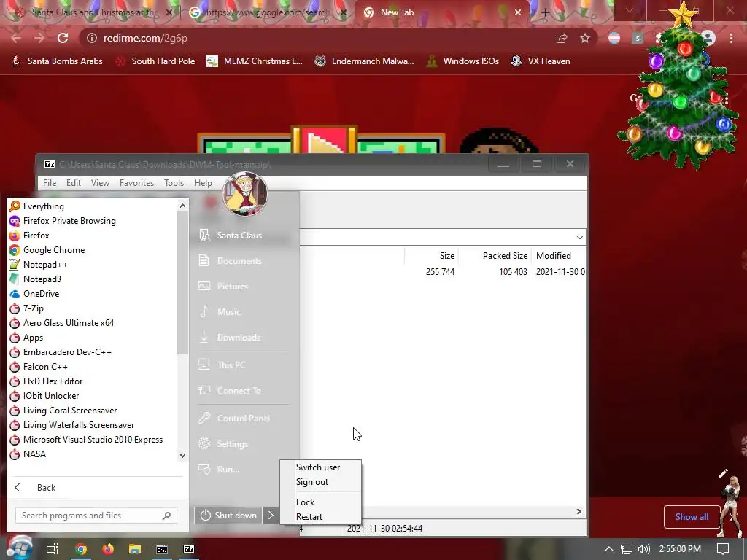The width and height of the screenshot is (747, 560).
Task: Click the Show all downloads button
Action: pos(692,517)
